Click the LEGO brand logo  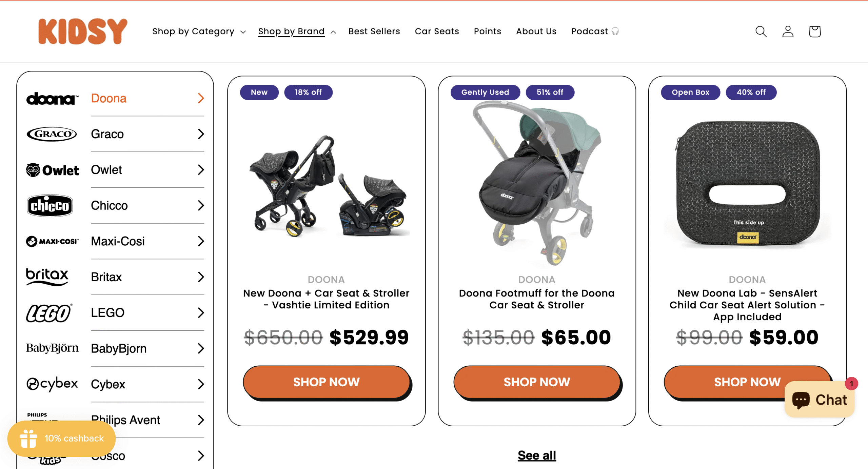pyautogui.click(x=49, y=313)
